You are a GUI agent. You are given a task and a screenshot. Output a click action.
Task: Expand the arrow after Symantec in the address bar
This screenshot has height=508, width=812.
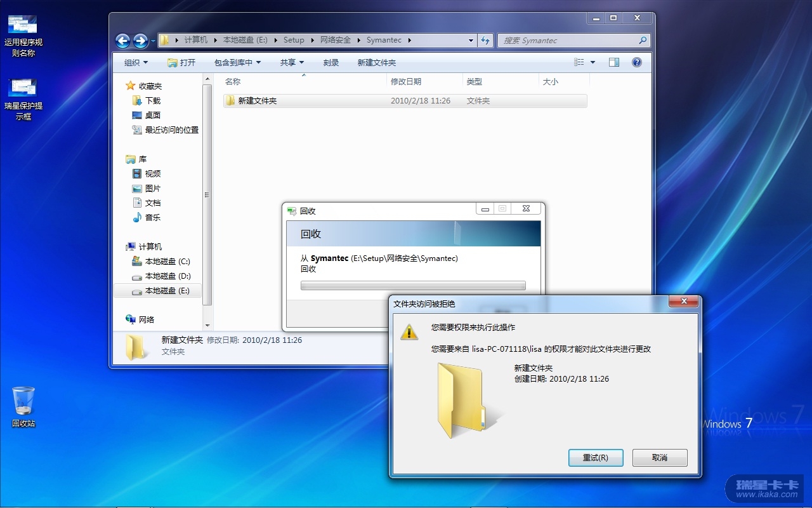tap(410, 40)
